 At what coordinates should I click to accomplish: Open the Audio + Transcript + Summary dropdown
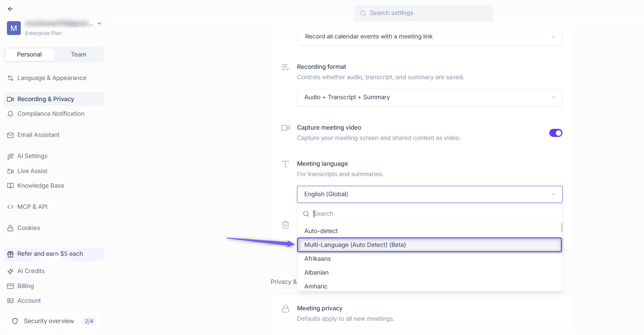[x=430, y=97]
